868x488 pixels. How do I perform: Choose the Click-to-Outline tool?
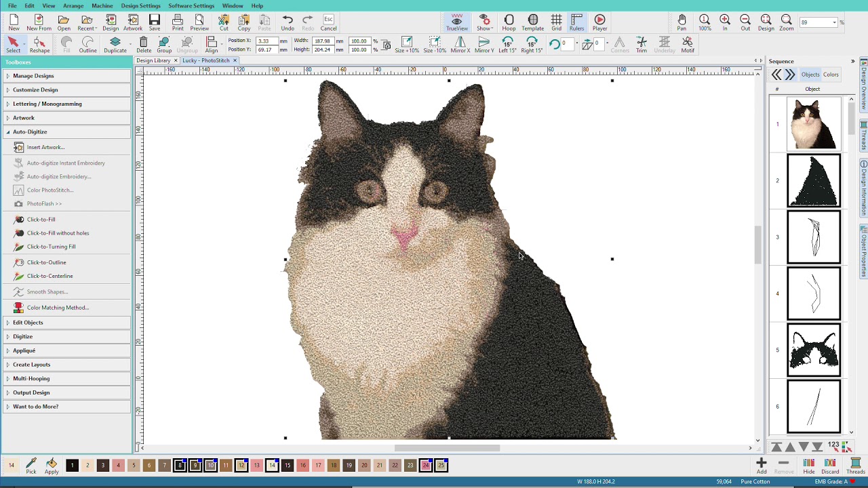46,262
